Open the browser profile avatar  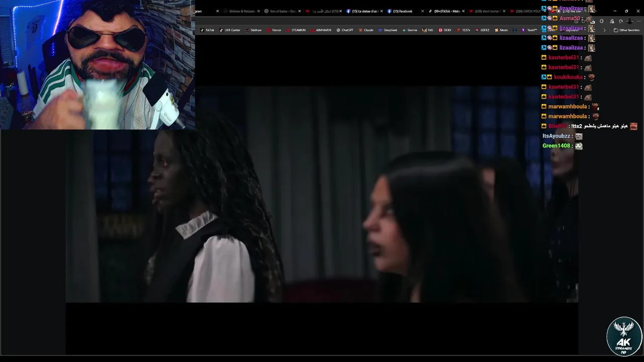[x=629, y=21]
